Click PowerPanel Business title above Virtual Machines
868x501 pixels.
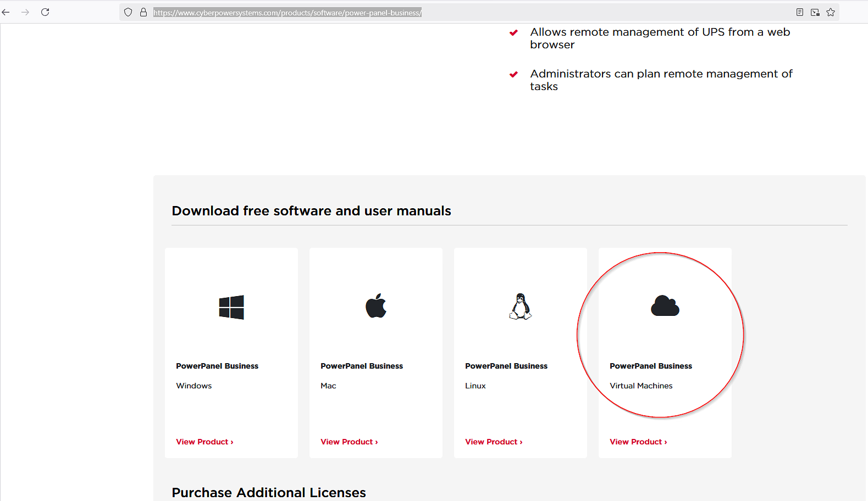[651, 366]
